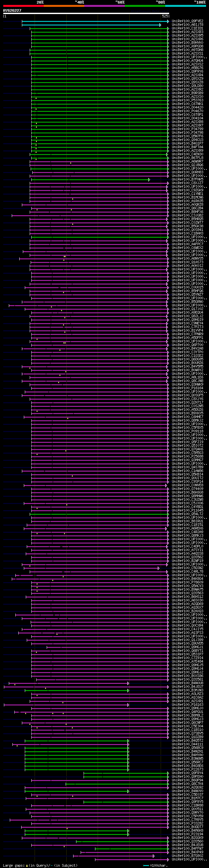Select hit label UniRef100_B0DDT7
This screenshot has width=209, height=868.
pos(187,827)
